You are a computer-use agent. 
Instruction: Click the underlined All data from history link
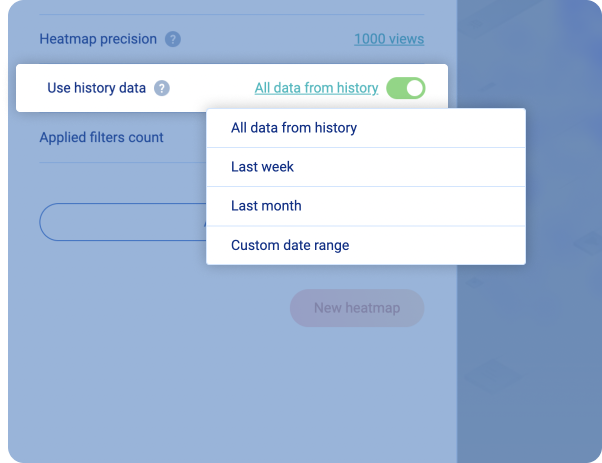316,88
